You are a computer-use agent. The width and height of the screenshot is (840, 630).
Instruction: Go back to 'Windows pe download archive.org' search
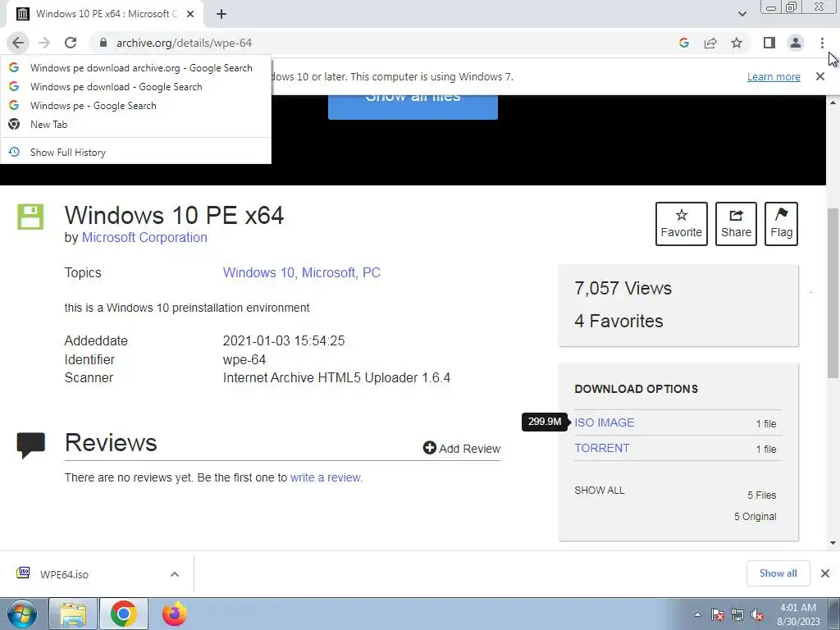pos(135,68)
